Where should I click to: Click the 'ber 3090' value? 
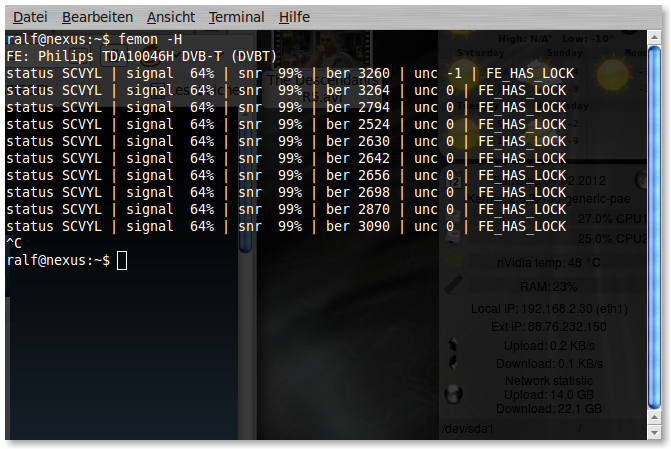[358, 226]
